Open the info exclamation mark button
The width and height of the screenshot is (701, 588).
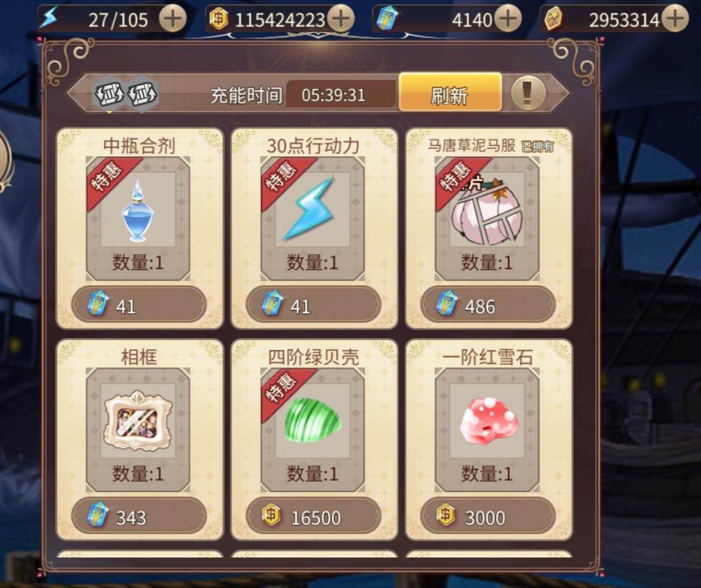(x=527, y=93)
